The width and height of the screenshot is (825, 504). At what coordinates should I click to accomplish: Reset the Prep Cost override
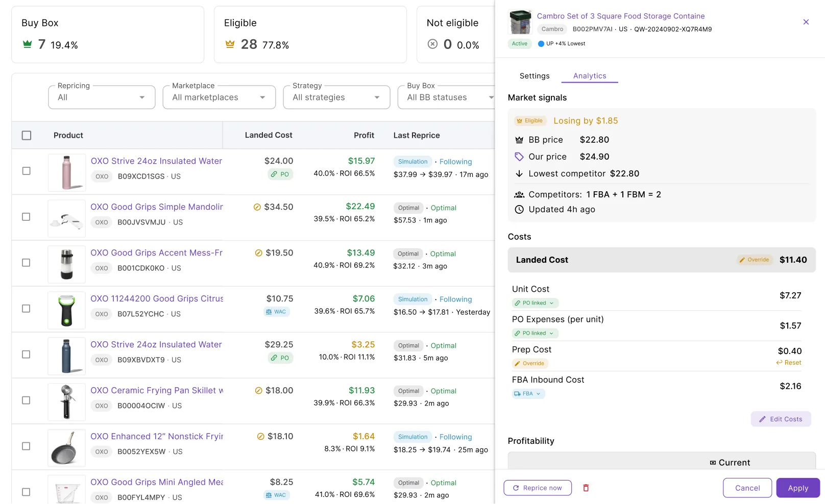pyautogui.click(x=789, y=363)
